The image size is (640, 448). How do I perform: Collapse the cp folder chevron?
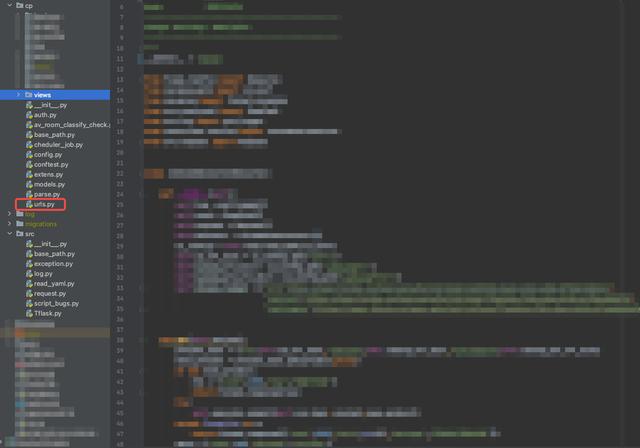(x=10, y=5)
